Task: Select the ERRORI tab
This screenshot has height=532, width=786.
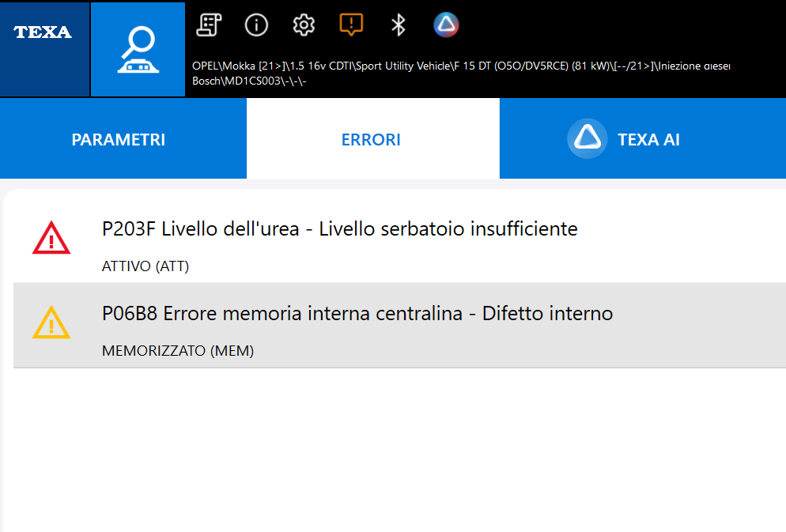Action: [371, 140]
